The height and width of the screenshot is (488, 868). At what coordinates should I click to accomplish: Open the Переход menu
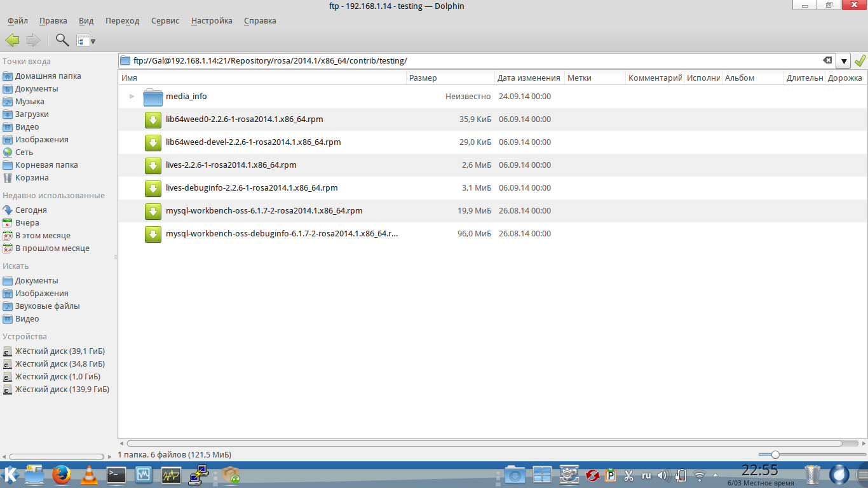(x=123, y=20)
